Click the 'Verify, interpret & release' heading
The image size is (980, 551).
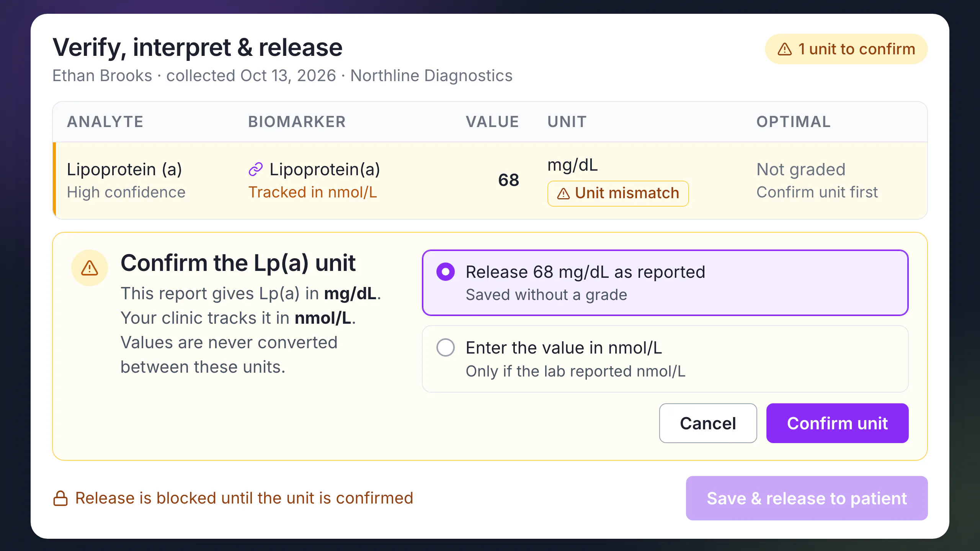tap(198, 47)
